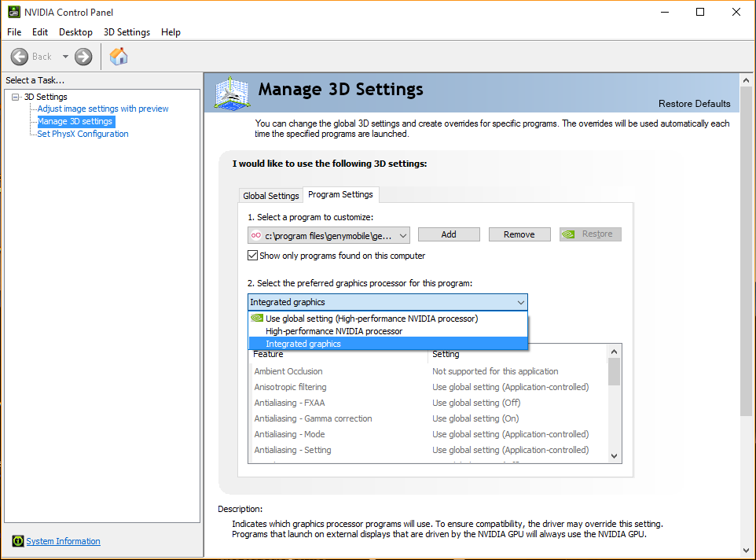This screenshot has height=560, width=756.
Task: Open the Edit menu
Action: (x=40, y=32)
